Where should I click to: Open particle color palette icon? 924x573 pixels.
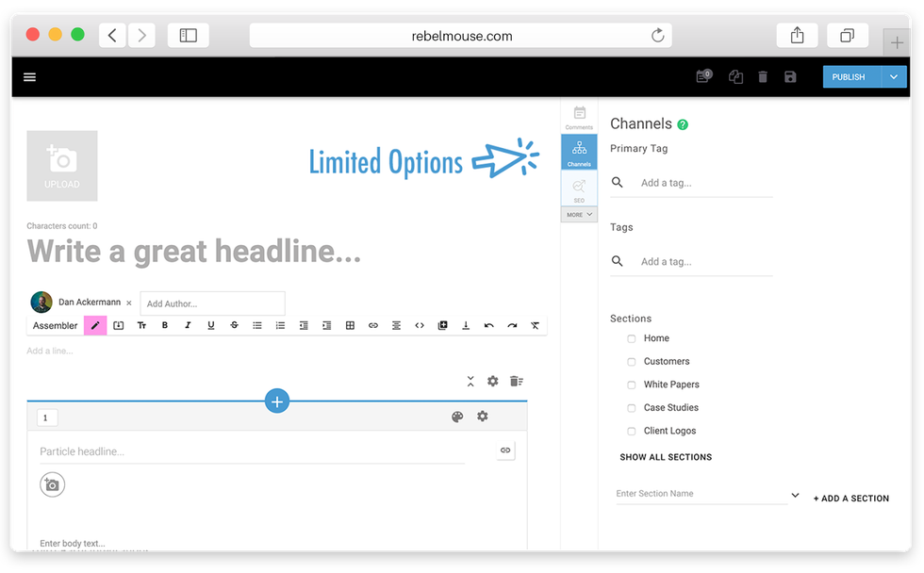[x=457, y=417]
